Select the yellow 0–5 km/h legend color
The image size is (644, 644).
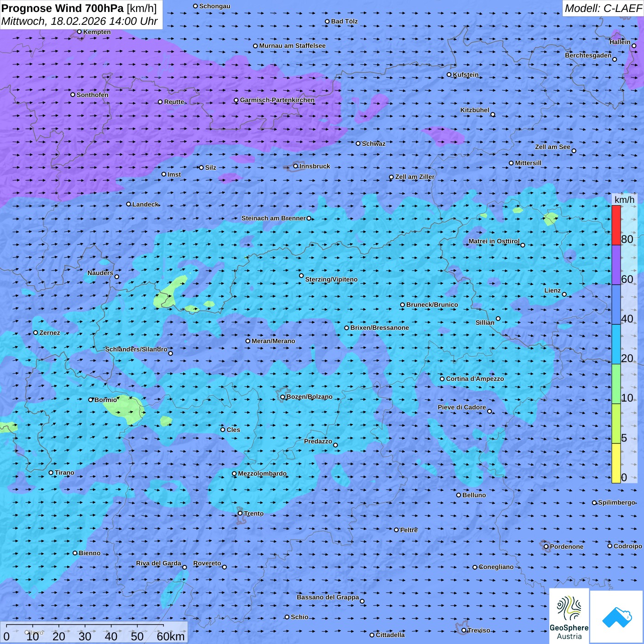point(616,463)
